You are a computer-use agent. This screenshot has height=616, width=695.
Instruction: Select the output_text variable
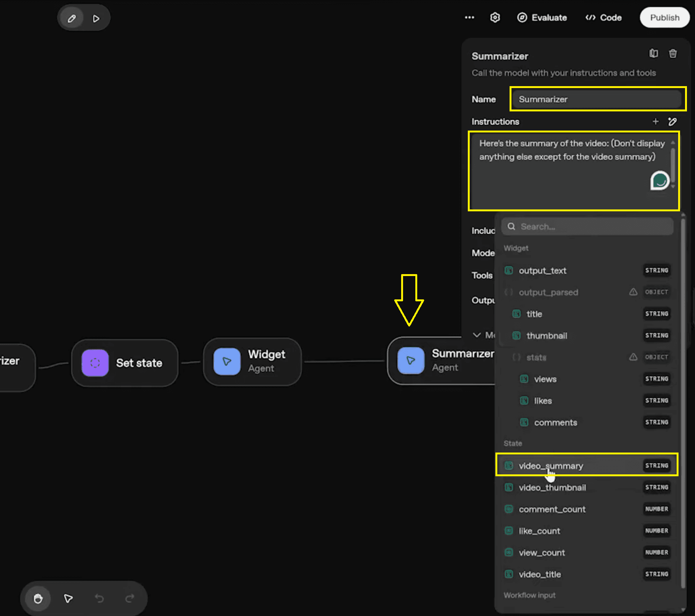point(587,271)
